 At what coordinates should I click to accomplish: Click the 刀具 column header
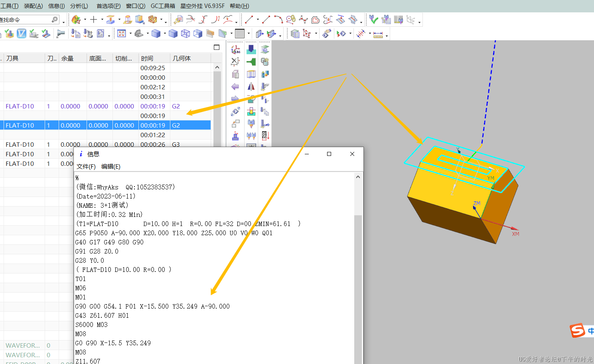click(24, 58)
